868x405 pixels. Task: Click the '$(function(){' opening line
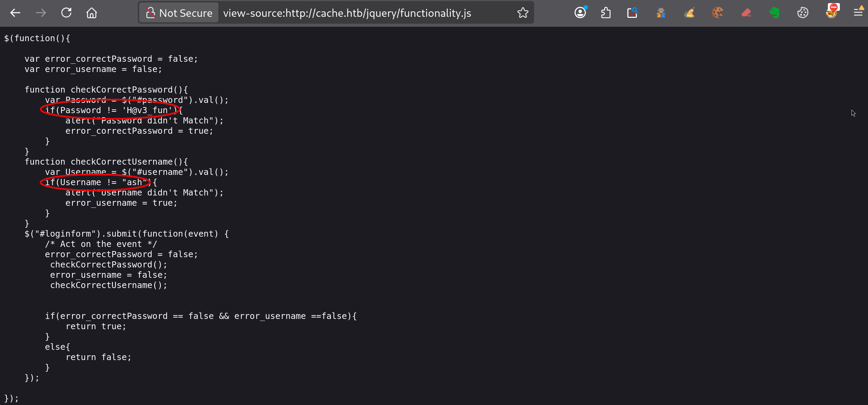(x=37, y=38)
